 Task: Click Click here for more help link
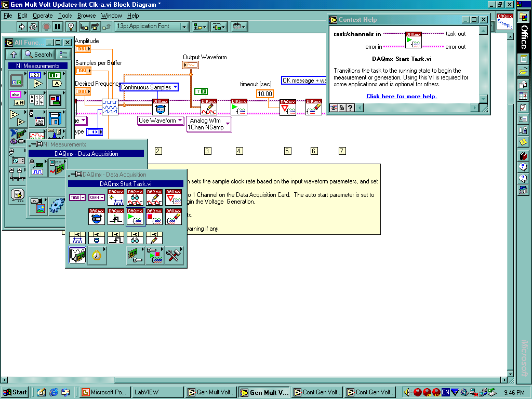[x=402, y=96]
